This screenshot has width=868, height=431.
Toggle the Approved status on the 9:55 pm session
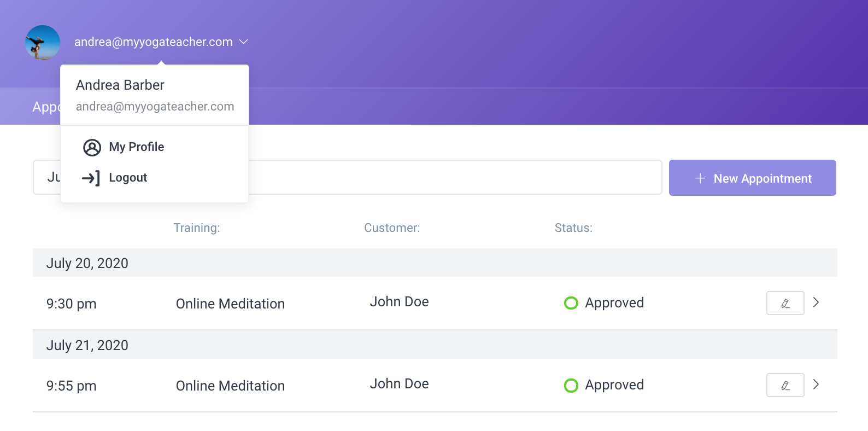(x=614, y=385)
